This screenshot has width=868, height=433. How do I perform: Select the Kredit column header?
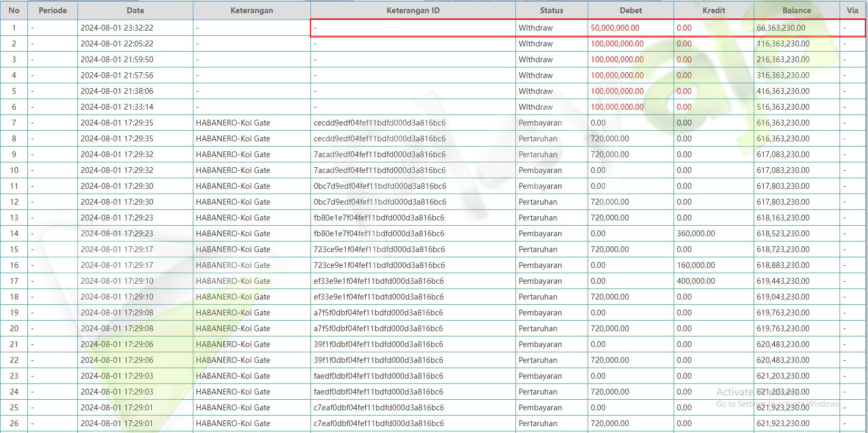713,11
